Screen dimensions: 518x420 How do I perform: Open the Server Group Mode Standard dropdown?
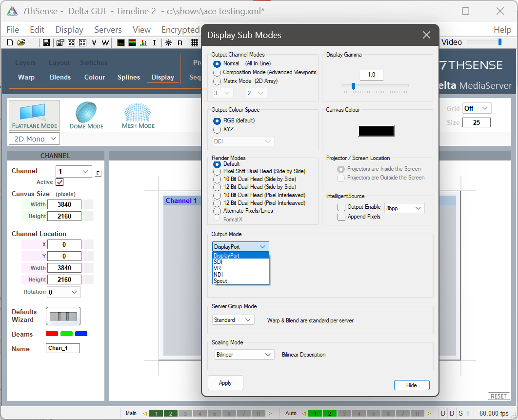click(x=233, y=320)
